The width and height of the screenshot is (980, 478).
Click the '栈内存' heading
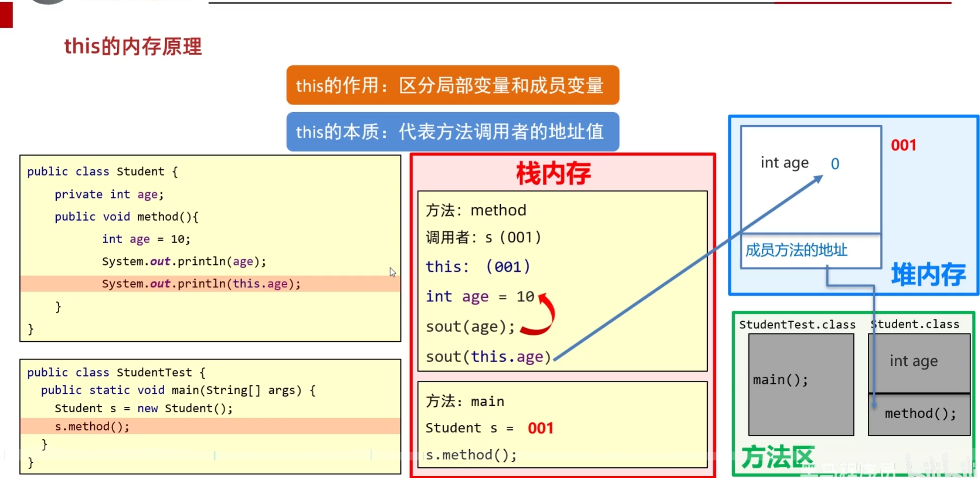click(553, 173)
